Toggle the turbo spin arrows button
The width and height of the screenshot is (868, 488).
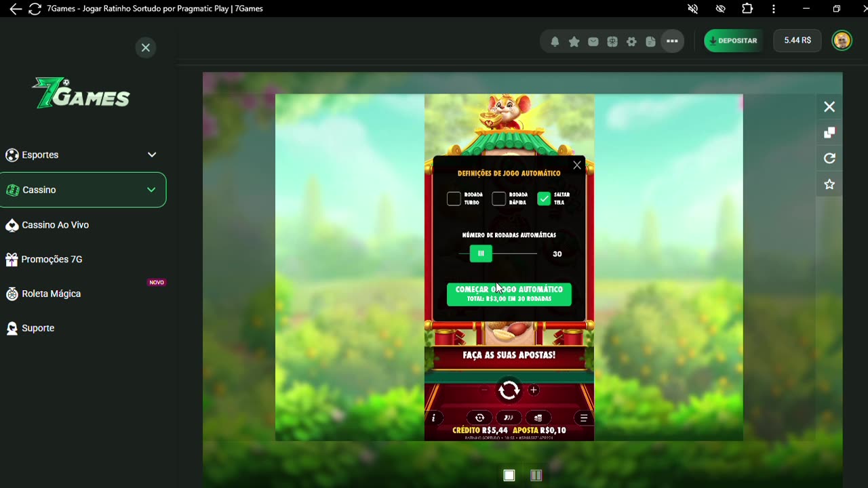[509, 418]
